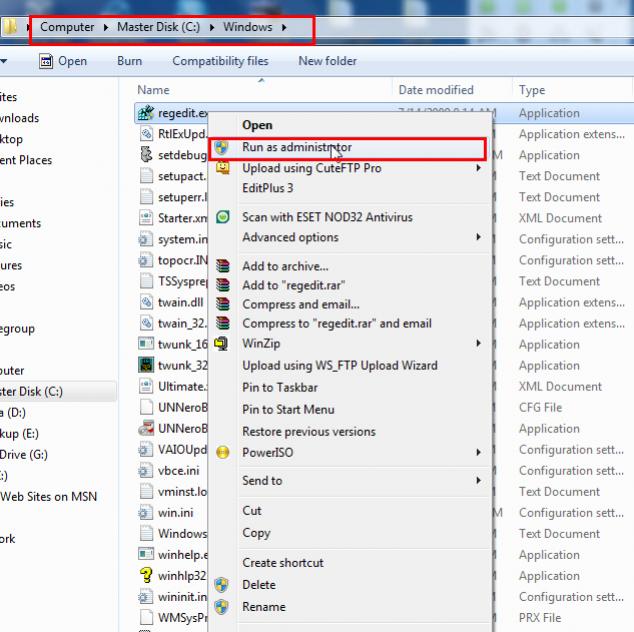Click the Open toolbar button
The image size is (634, 632).
click(63, 61)
